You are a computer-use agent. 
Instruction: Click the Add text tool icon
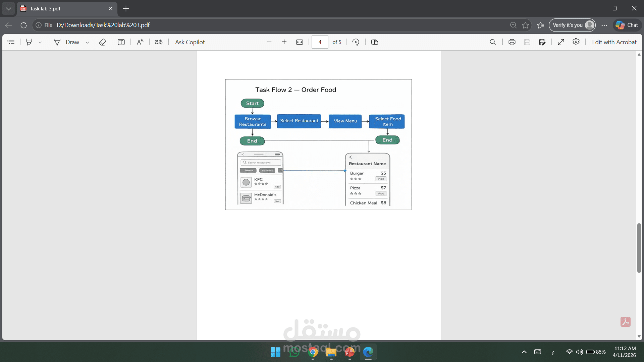(121, 42)
